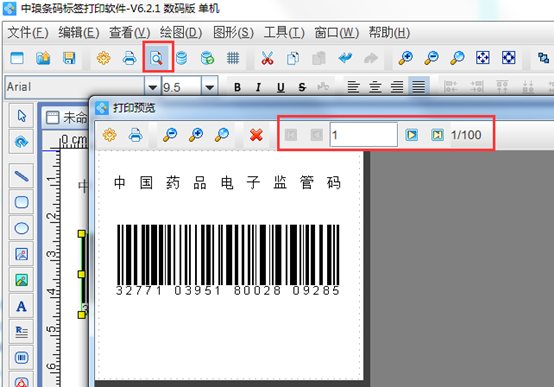554x387 pixels.
Task: Choose the text A tool
Action: click(x=22, y=306)
